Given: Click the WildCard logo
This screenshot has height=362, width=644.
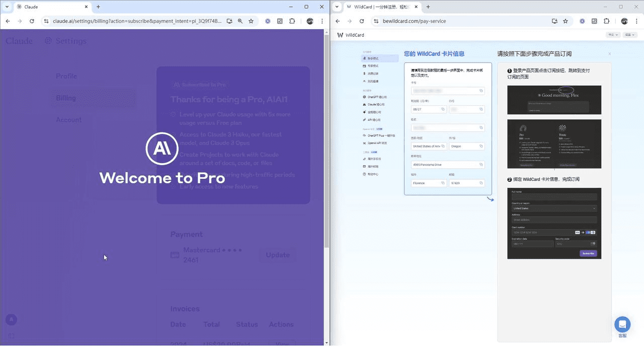Looking at the screenshot, I should click(351, 35).
